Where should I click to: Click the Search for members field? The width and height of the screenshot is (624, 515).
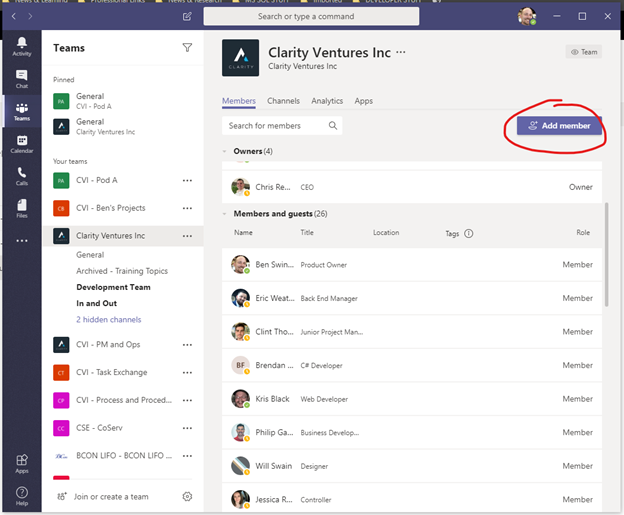pos(282,126)
